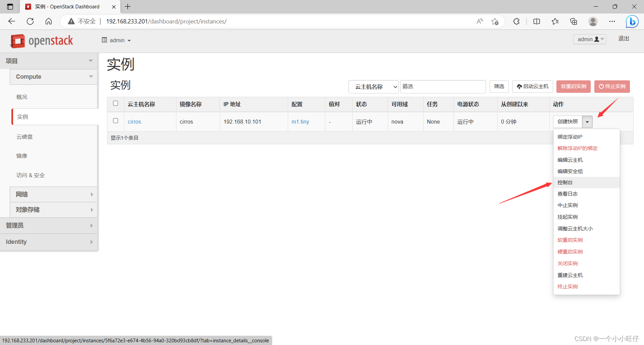Click the 终止实例 power icon button

pos(601,86)
